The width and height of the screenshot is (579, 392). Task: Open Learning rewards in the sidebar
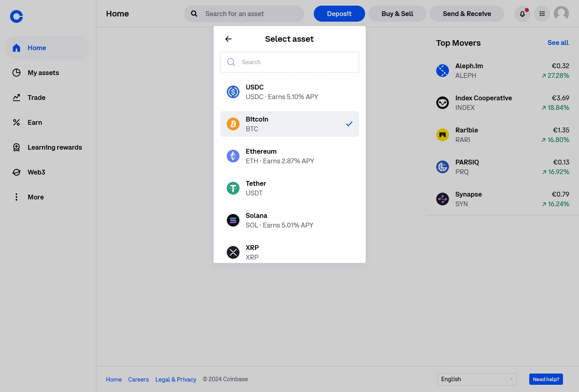47,147
